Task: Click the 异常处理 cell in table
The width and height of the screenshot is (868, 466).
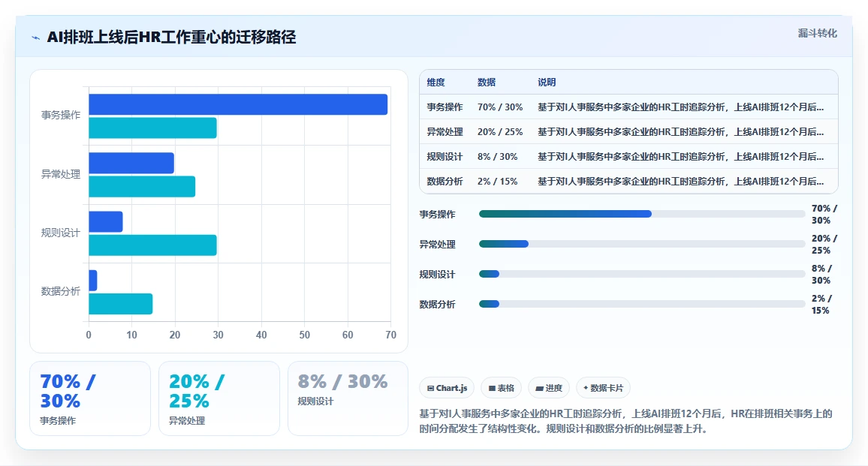Action: coord(445,132)
